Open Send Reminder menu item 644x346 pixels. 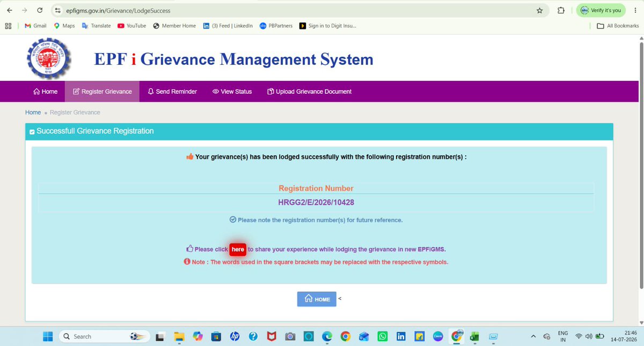[x=172, y=92]
